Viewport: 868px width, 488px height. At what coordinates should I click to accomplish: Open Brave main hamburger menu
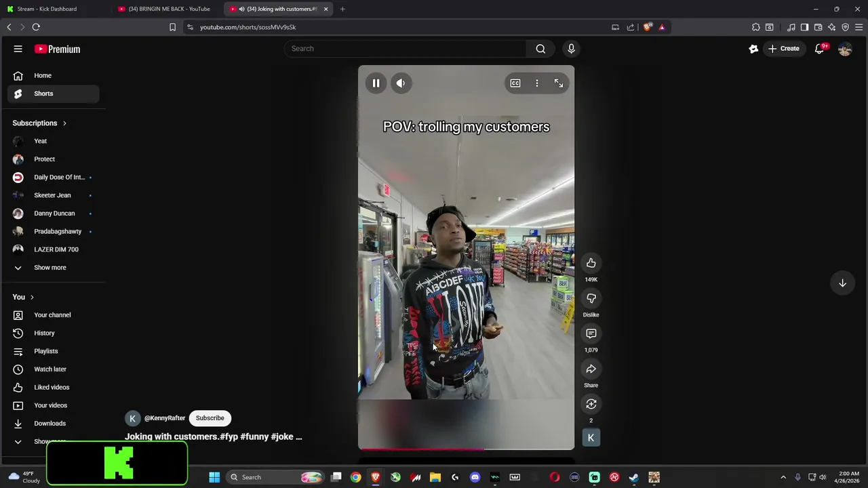(x=859, y=27)
